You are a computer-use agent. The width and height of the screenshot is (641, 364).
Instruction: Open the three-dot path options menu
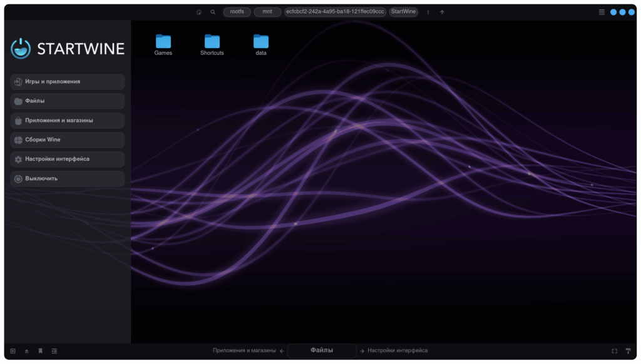tap(428, 13)
